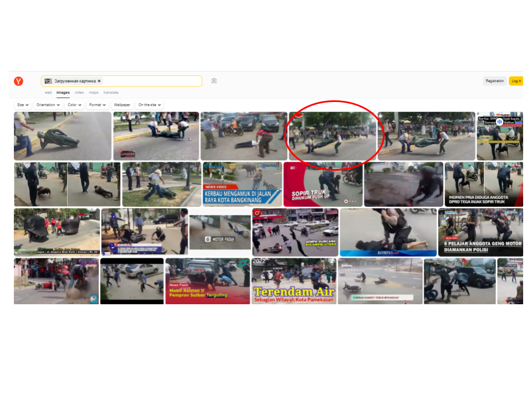This screenshot has width=532, height=399.
Task: Open the On the site dropdown
Action: 150,105
